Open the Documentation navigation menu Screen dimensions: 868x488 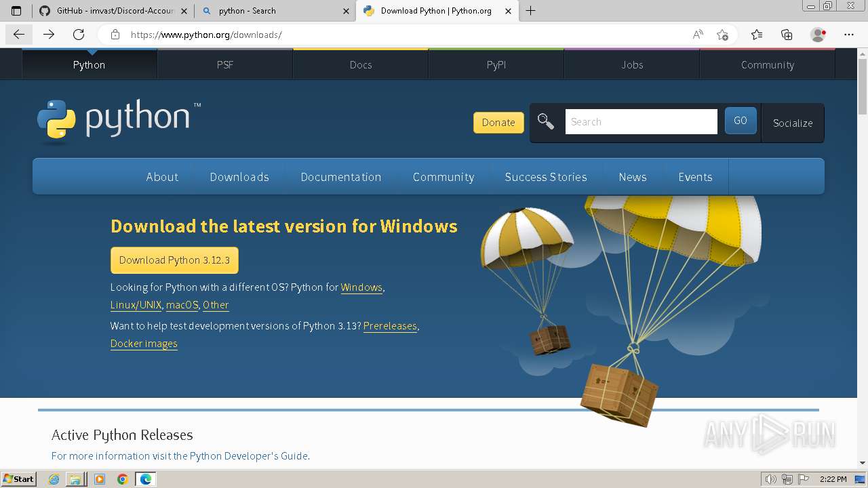(x=341, y=177)
